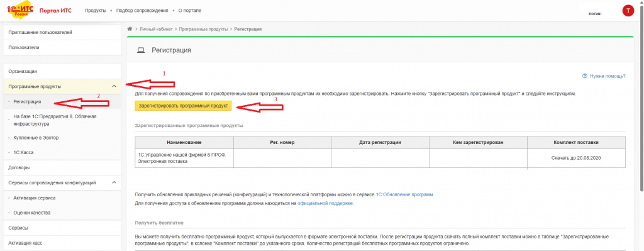This screenshot has width=644, height=251.
Task: Click 1С:Управление нашей фирмой 8 ПРОФ cell
Action: click(184, 158)
